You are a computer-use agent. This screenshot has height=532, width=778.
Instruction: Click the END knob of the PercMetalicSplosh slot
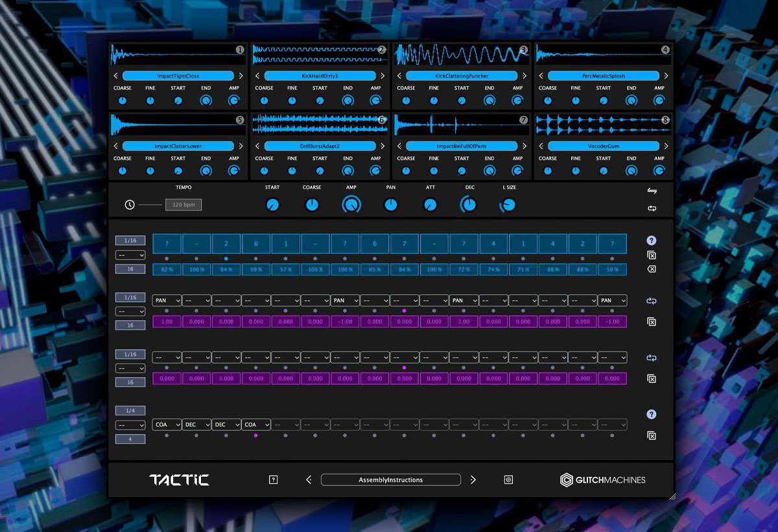coord(631,100)
